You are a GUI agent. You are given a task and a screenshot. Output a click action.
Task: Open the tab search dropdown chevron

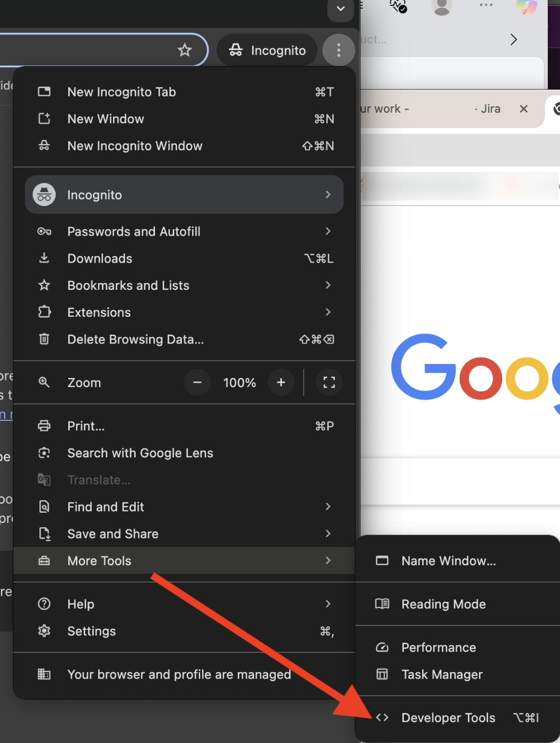(341, 9)
